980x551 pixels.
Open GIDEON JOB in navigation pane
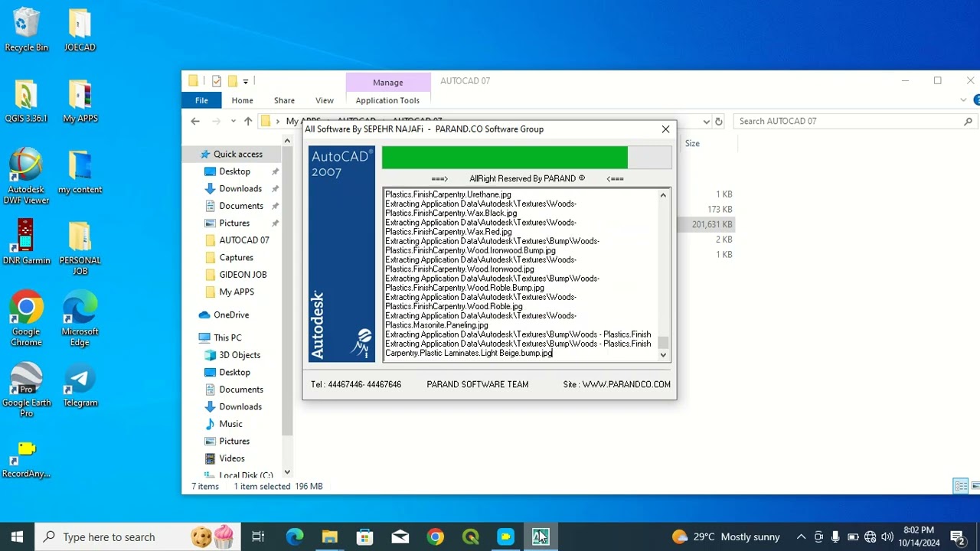pos(243,274)
